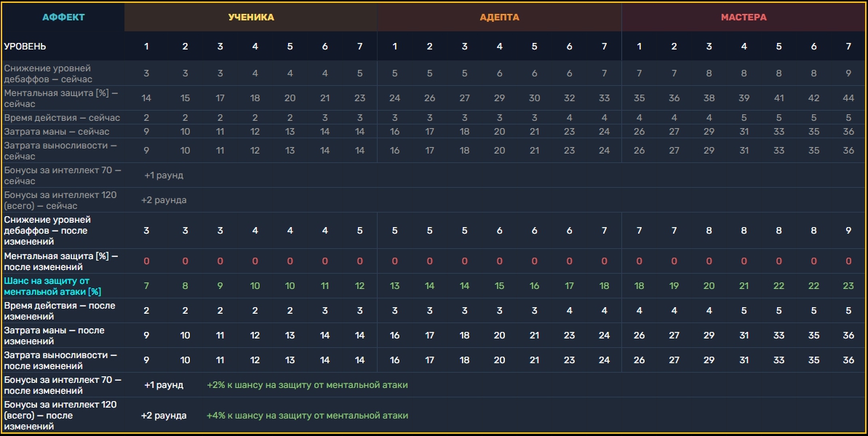The width and height of the screenshot is (868, 436).
Task: Click the 'Время действия — после изменений' label
Action: 60,311
